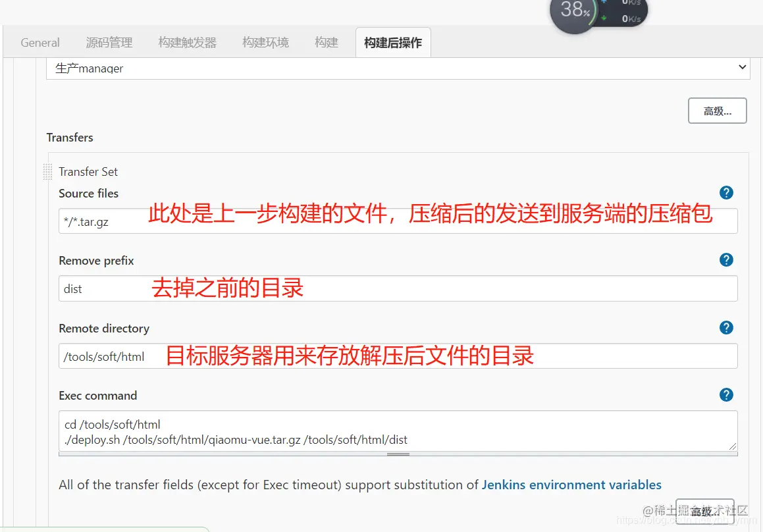Focus the Remote directory input field

point(398,356)
